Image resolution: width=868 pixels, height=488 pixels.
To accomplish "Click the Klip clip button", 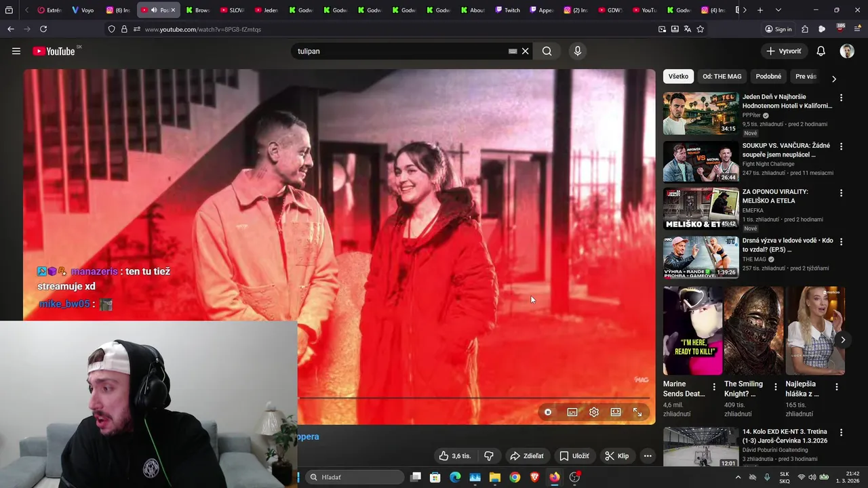I will pyautogui.click(x=617, y=456).
